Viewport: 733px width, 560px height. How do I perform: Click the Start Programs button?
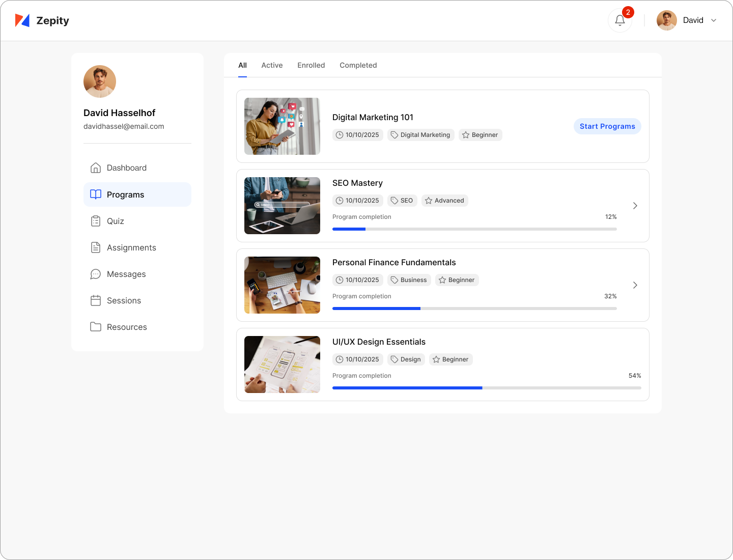coord(607,126)
